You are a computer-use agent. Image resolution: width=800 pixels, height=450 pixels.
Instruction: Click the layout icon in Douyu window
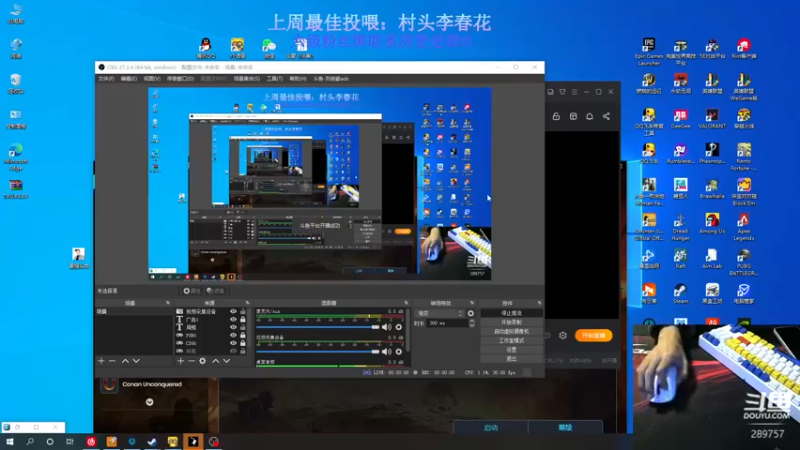573,116
